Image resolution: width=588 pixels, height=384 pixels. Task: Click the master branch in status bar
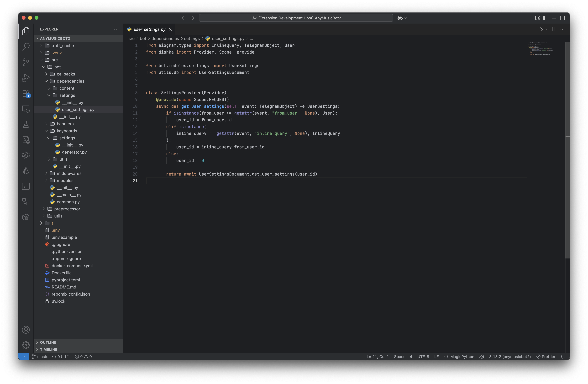[41, 357]
